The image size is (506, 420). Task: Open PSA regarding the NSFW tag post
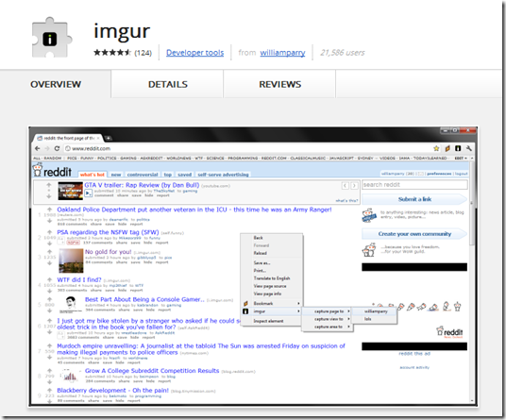[108, 232]
